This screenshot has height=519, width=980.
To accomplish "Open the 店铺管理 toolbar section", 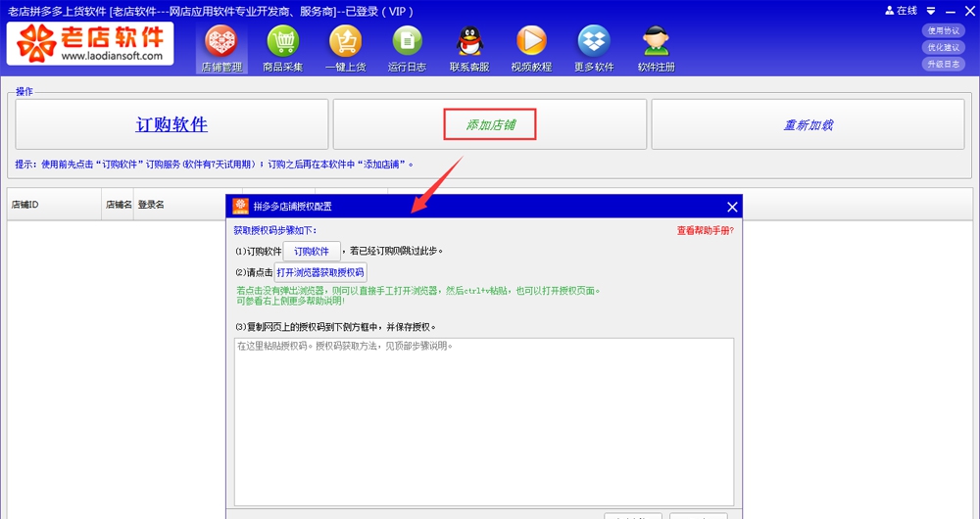I will coord(221,49).
